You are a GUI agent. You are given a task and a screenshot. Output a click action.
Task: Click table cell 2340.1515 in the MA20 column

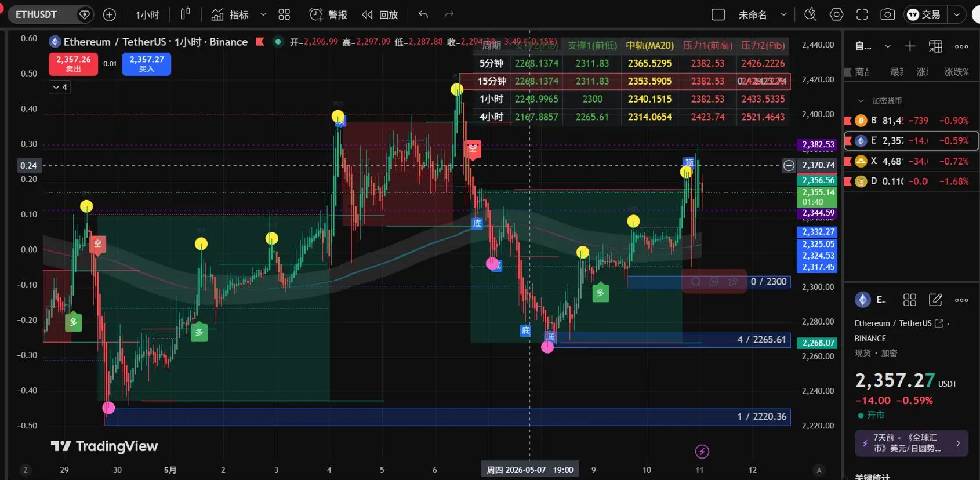tap(649, 99)
